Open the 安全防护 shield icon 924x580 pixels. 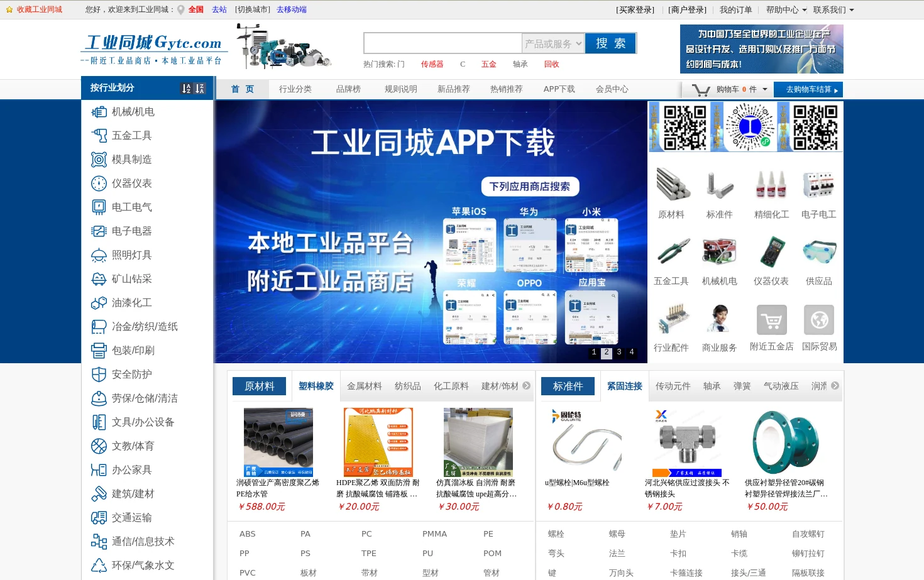coord(99,375)
